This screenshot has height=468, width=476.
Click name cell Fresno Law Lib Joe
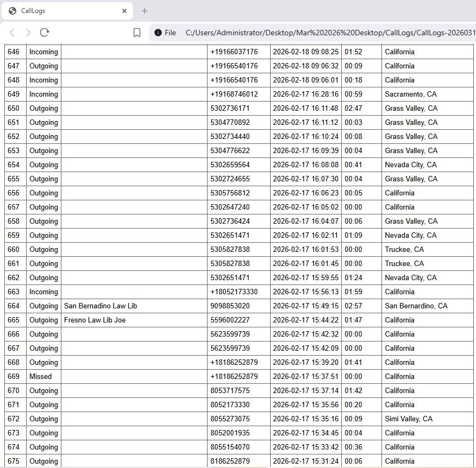pyautogui.click(x=95, y=320)
